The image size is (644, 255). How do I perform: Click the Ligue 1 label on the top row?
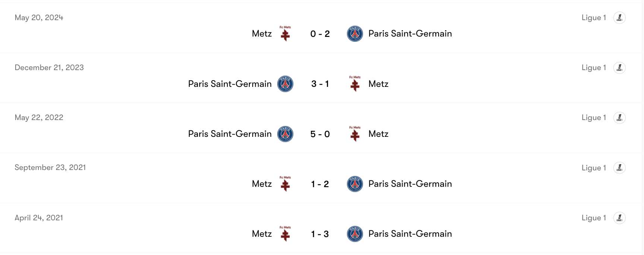click(594, 18)
